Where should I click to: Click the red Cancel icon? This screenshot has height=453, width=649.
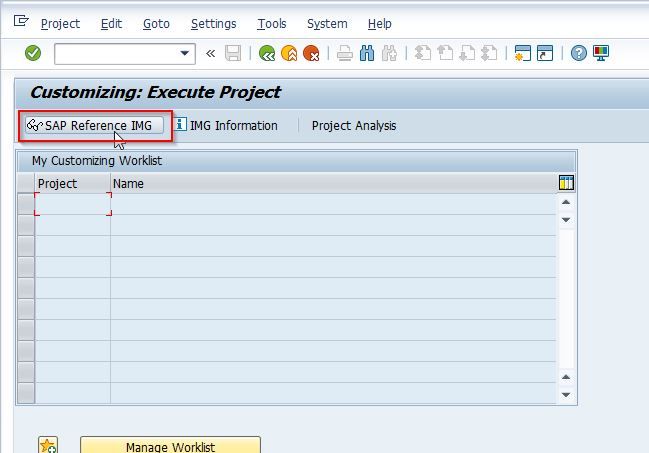tap(311, 53)
